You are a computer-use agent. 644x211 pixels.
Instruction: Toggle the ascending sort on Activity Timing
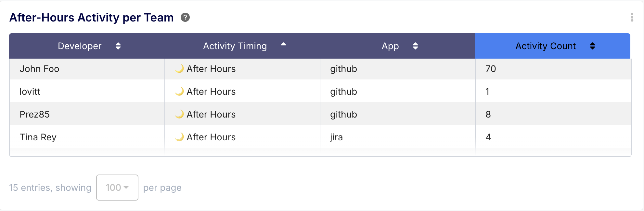coord(283,45)
